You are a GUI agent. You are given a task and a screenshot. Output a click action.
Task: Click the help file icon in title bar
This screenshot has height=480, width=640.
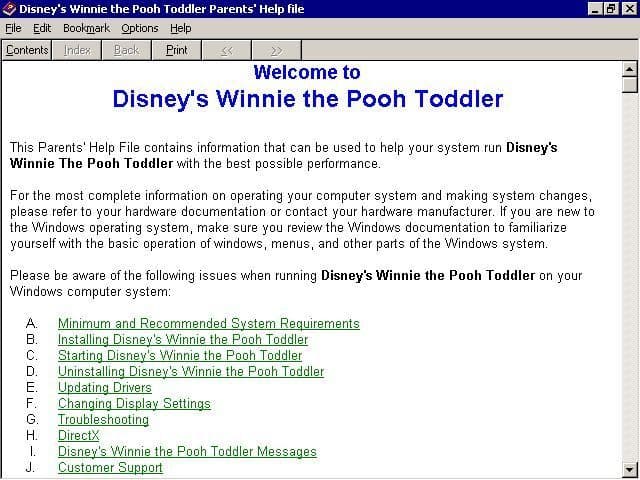point(9,9)
